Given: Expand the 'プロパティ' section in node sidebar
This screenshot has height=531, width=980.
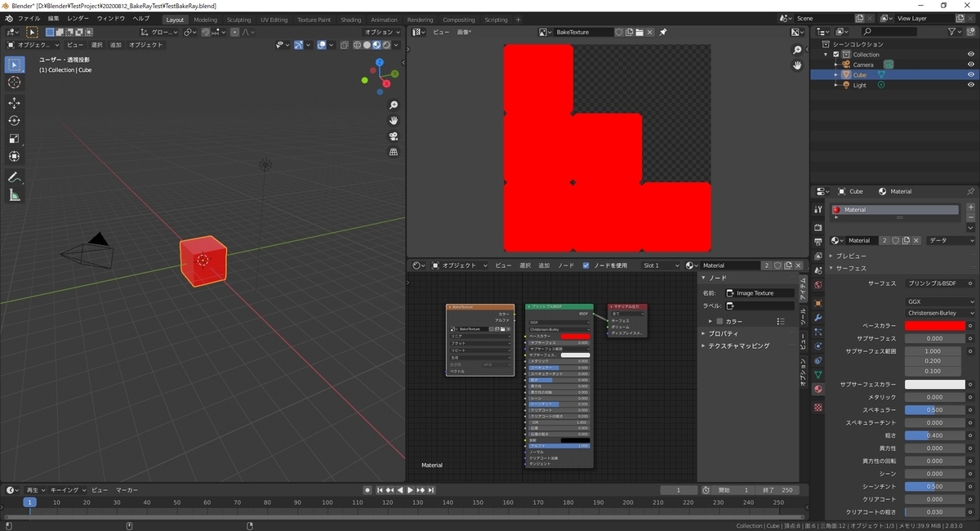Looking at the screenshot, I should (x=722, y=333).
